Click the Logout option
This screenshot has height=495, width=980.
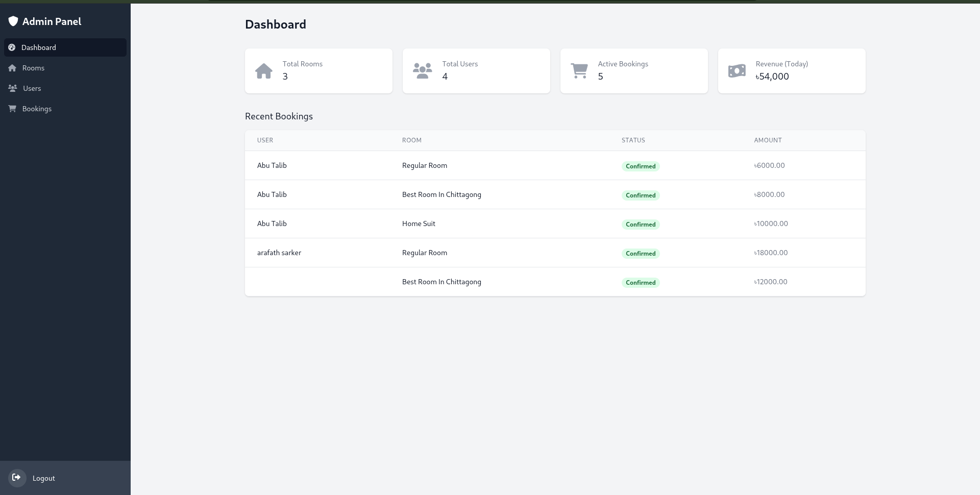[43, 478]
